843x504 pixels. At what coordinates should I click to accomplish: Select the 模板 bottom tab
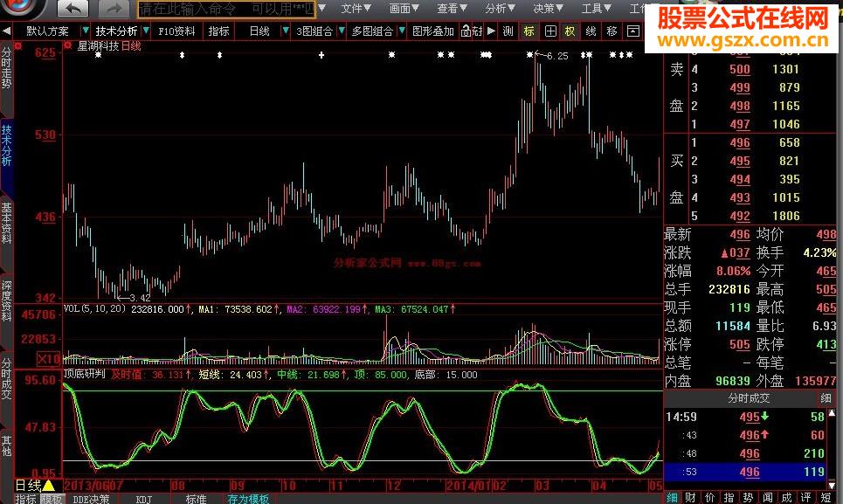tap(52, 499)
